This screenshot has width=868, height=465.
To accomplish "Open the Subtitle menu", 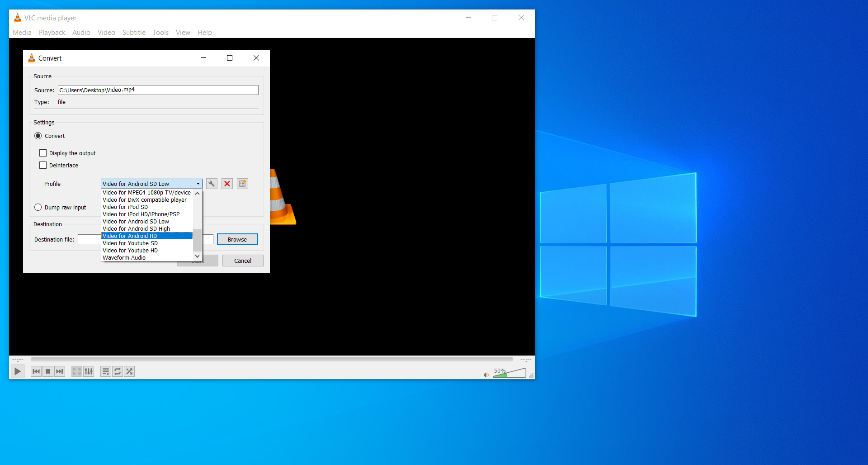I will coord(134,33).
